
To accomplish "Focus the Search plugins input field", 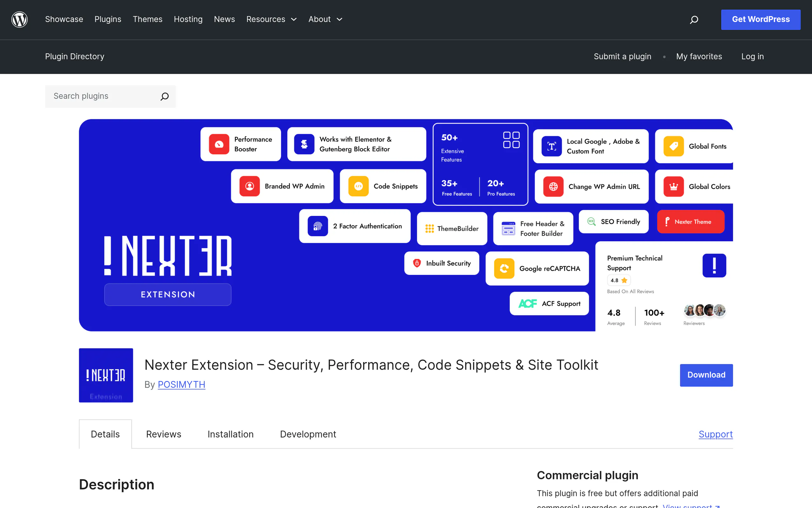I will tap(110, 97).
